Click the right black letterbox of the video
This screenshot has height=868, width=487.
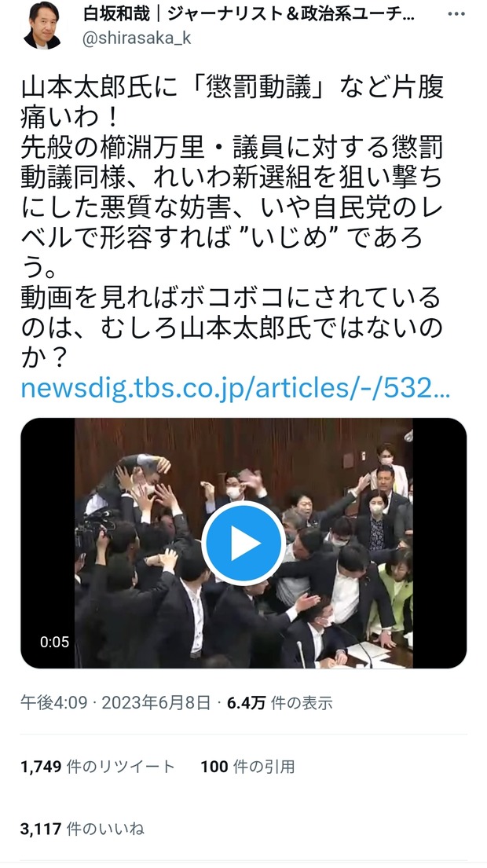coord(439,543)
